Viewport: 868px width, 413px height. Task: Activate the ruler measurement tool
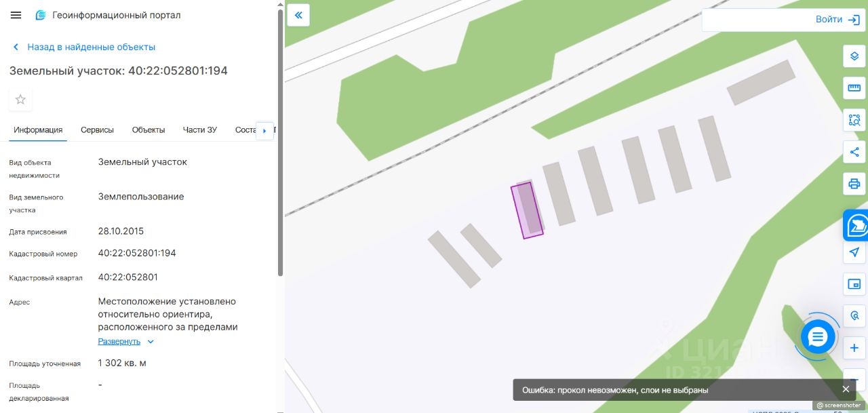coord(854,87)
